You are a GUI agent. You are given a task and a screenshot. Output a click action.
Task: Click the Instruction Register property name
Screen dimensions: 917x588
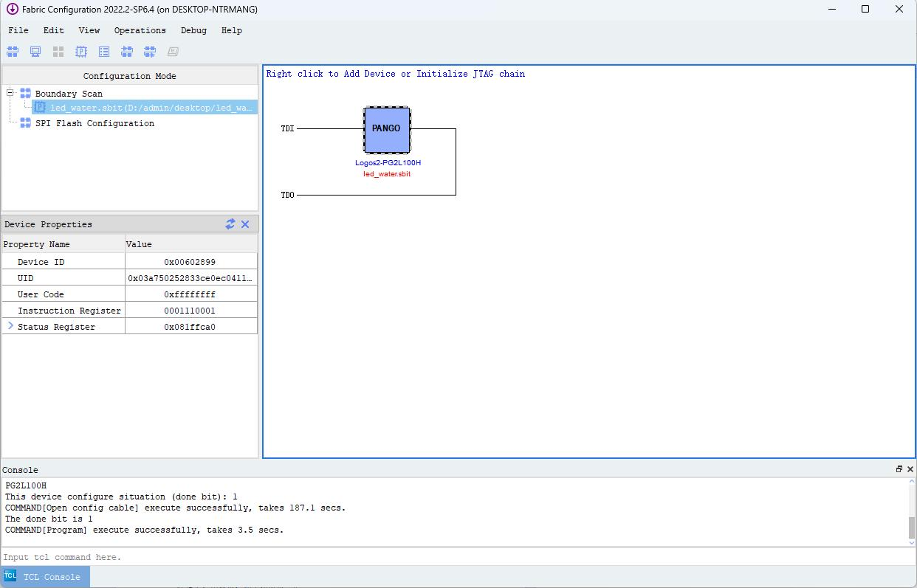[x=69, y=311]
